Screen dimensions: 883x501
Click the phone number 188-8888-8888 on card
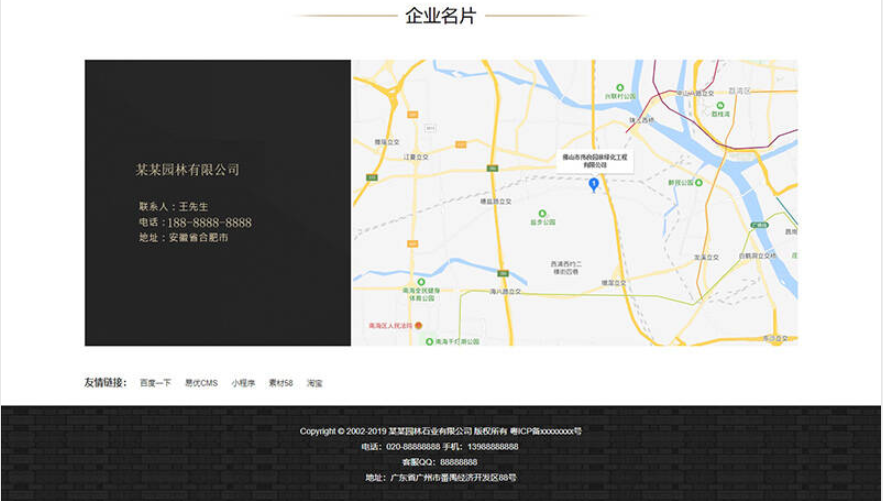coord(209,222)
